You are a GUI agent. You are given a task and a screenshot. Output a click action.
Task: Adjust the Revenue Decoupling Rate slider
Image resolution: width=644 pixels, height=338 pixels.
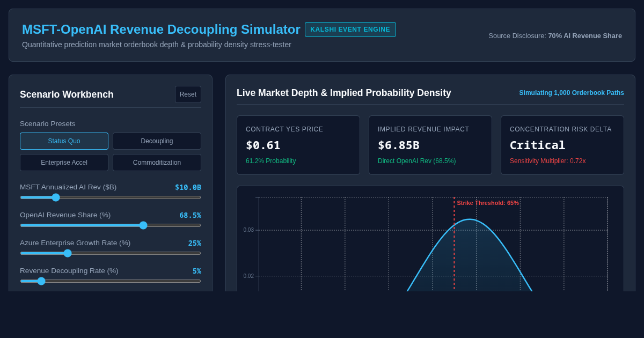[111, 281]
